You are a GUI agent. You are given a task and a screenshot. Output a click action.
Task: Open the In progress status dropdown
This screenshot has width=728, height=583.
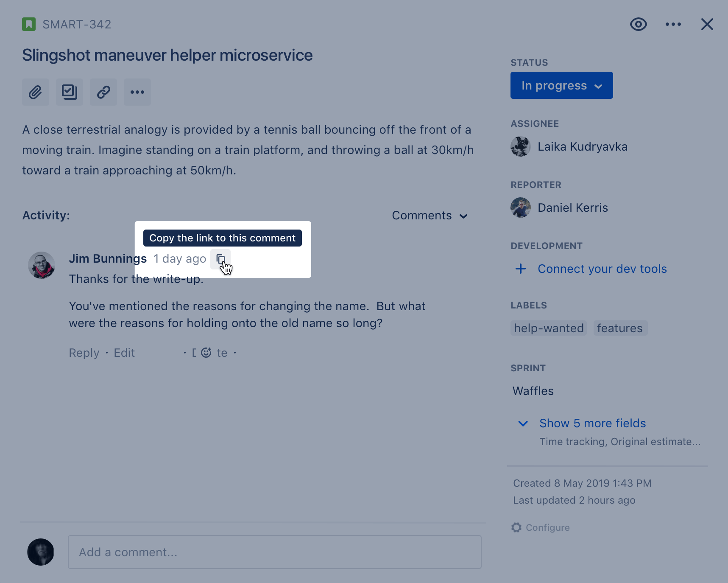click(561, 85)
